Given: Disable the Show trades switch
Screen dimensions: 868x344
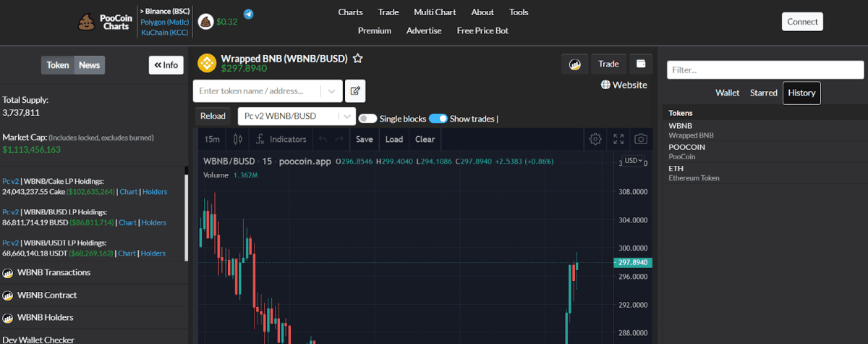Looking at the screenshot, I should [438, 119].
